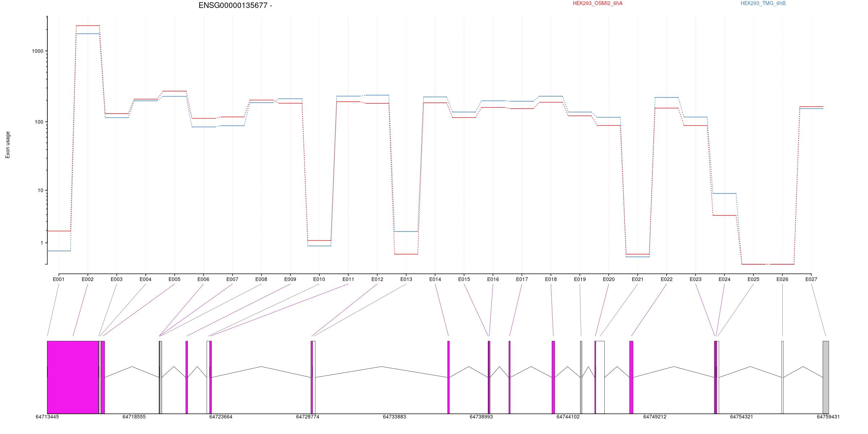Select exon label E003
Image resolution: width=868 pixels, height=434 pixels.
(x=116, y=279)
